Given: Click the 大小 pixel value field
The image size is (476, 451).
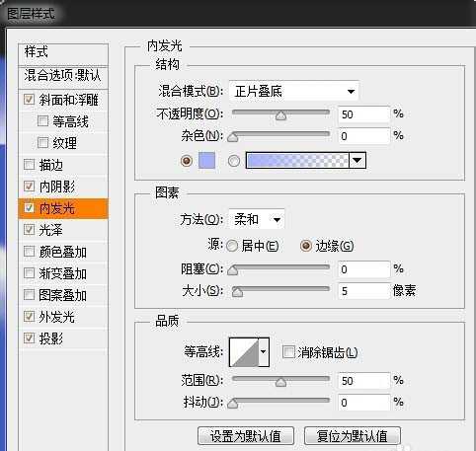Looking at the screenshot, I should [x=363, y=291].
